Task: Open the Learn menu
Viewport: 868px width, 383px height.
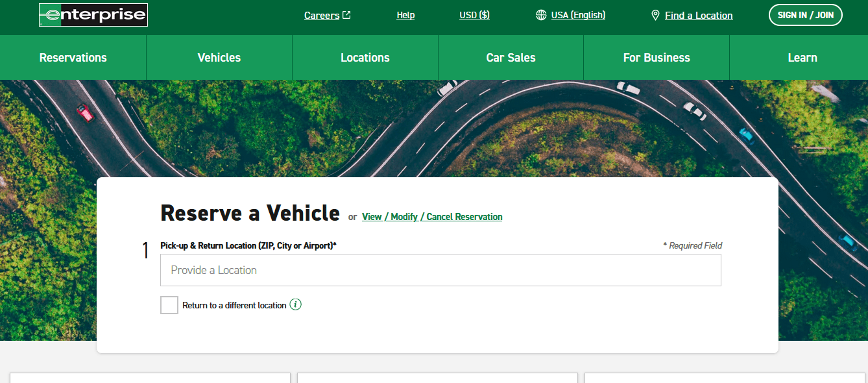Action: coord(802,57)
